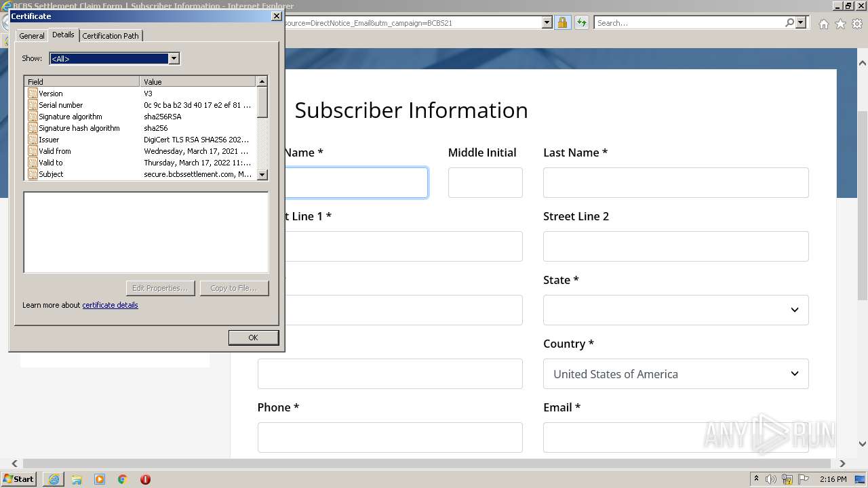
Task: Select the Details tab in Certificate dialog
Action: pyautogui.click(x=63, y=35)
